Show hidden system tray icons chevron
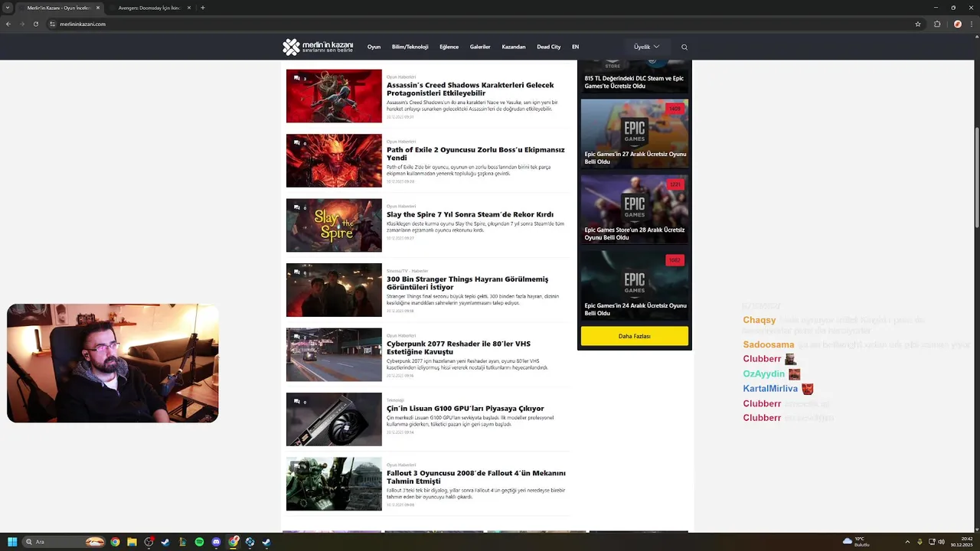Viewport: 980px width, 551px height. (x=907, y=542)
